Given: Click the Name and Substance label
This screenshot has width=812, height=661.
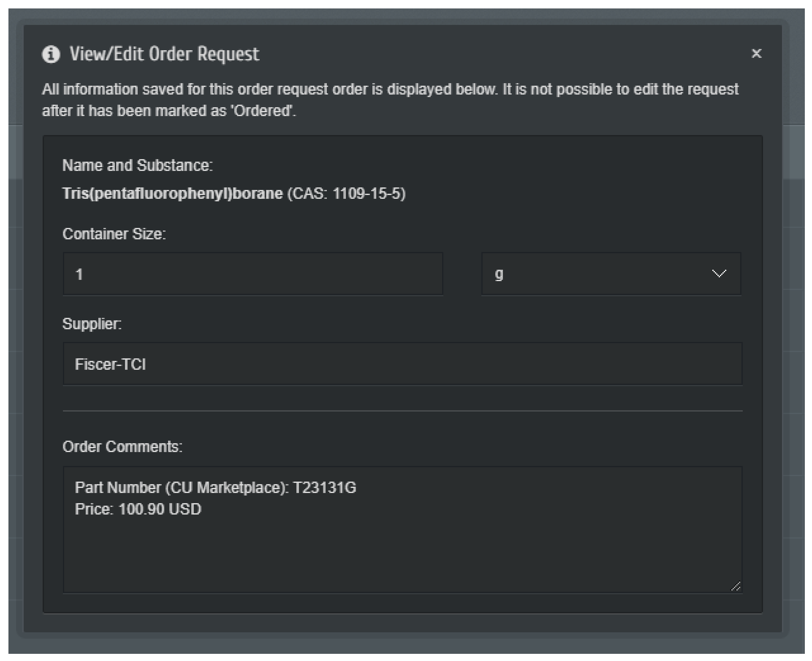Looking at the screenshot, I should (x=137, y=165).
